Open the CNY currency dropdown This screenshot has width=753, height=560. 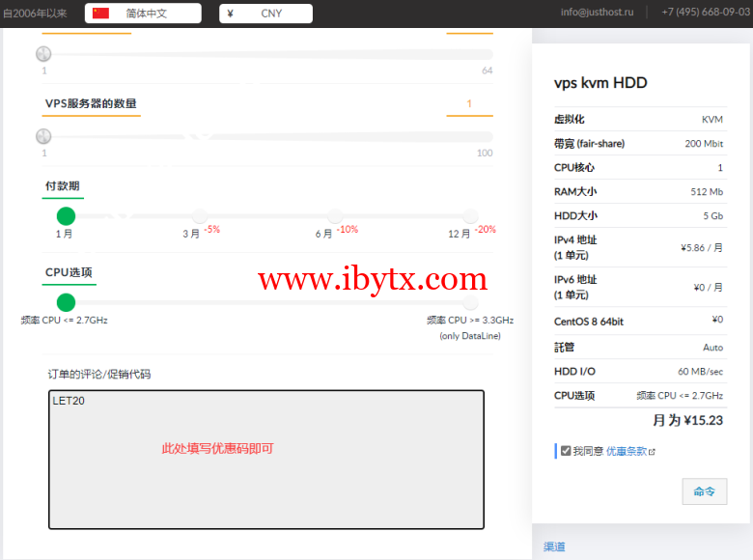tap(266, 14)
